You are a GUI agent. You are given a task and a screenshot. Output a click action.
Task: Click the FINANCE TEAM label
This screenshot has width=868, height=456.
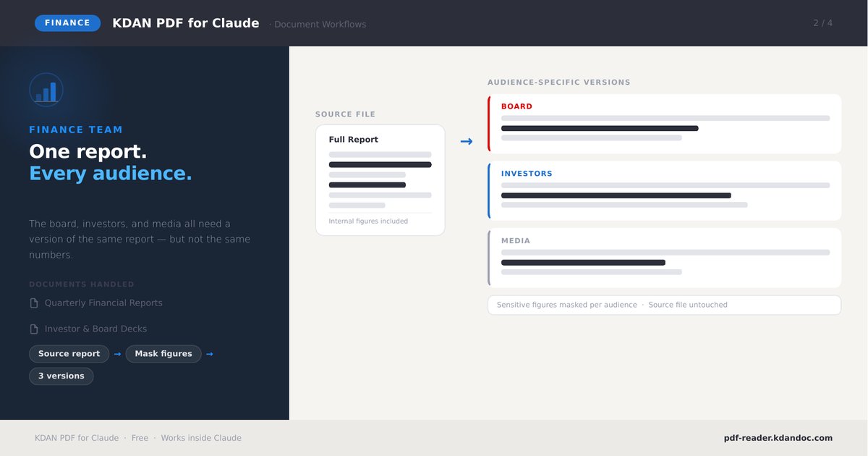(76, 130)
